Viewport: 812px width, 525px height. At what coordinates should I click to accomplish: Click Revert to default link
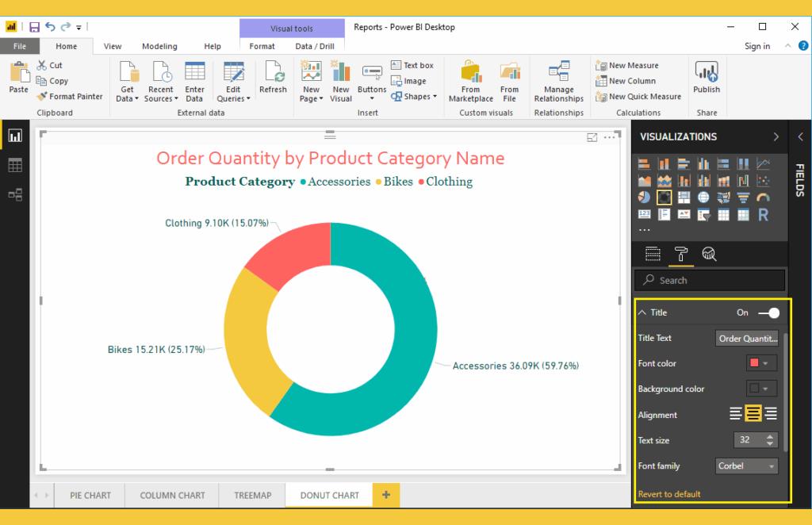669,494
